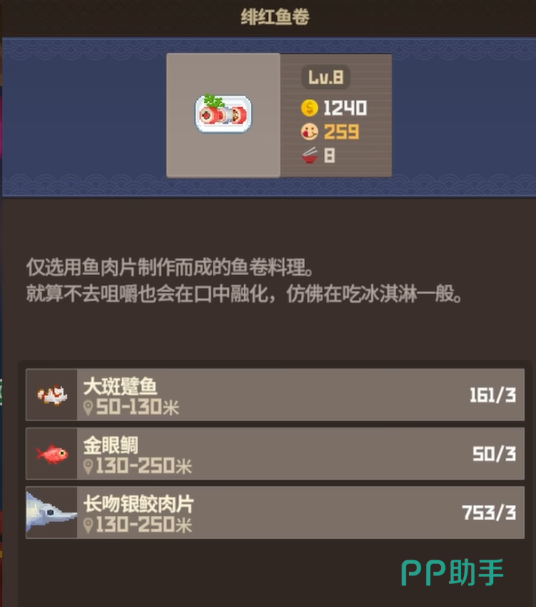
Task: Click the red bowl servings icon
Action: (x=310, y=156)
